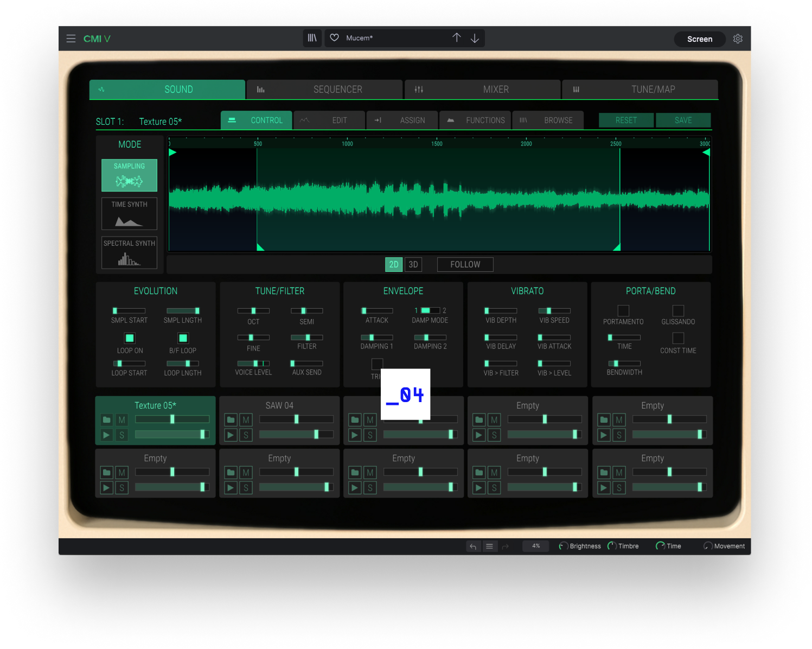Select Time Synth mode

click(129, 214)
